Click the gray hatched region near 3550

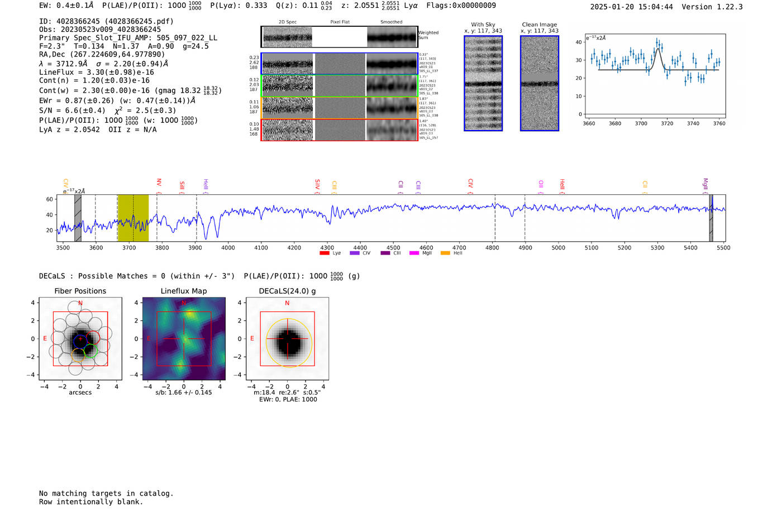(x=78, y=218)
